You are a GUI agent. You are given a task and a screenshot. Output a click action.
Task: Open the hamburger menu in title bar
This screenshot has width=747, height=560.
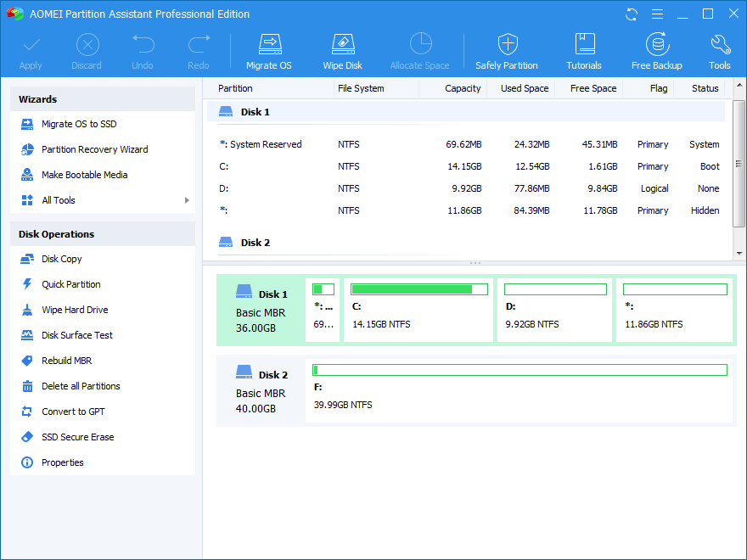point(657,14)
